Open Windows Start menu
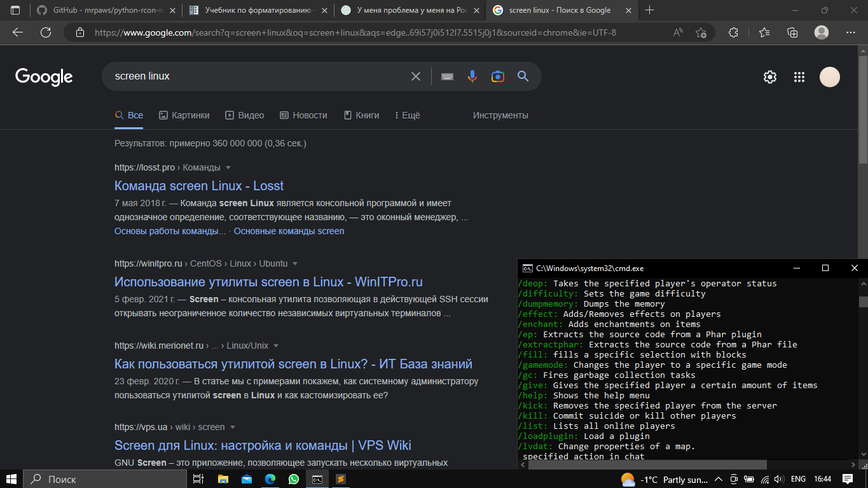Viewport: 868px width, 488px height. pos(11,479)
